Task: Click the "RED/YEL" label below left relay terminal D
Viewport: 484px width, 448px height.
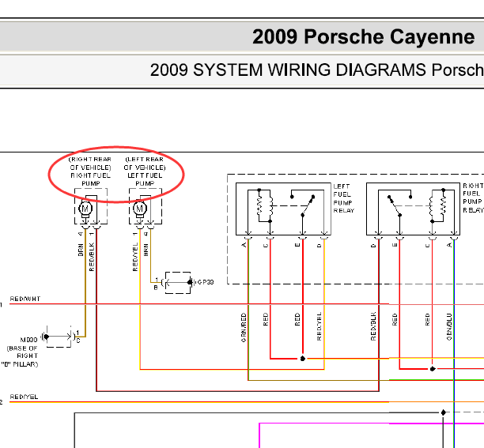Action: (319, 326)
